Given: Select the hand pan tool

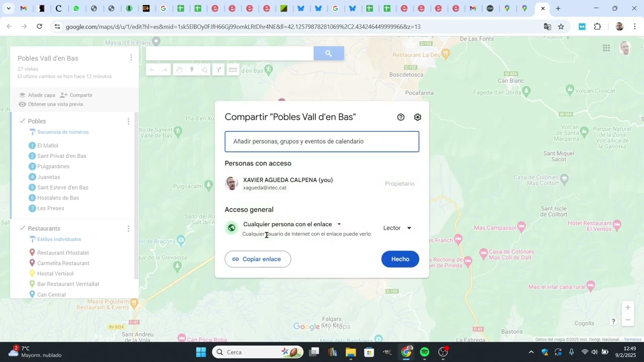Looking at the screenshot, I should point(179,70).
